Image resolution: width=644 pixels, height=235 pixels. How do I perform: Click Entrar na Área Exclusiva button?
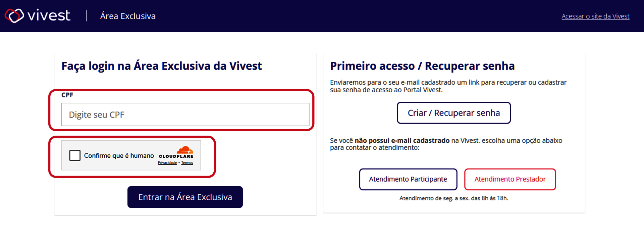pos(185,197)
